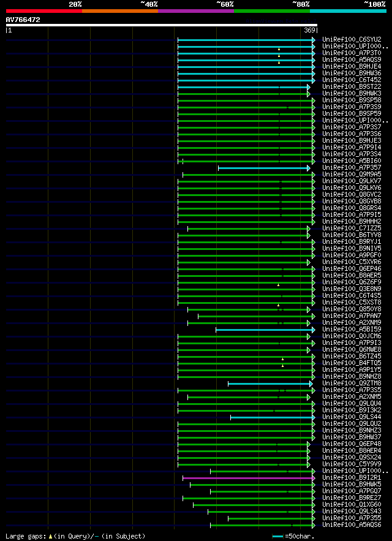Select the UniRef100_B9HWK3 label
The height and width of the screenshot is (541, 392).
(x=352, y=93)
